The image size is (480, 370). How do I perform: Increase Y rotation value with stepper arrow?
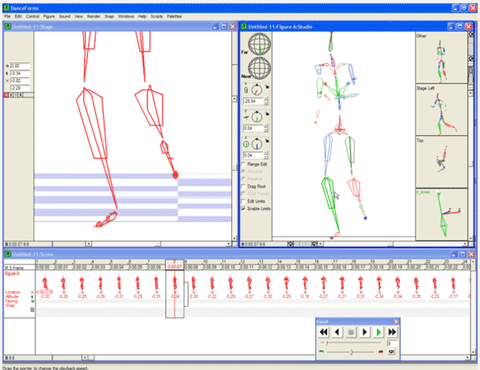coord(266,126)
